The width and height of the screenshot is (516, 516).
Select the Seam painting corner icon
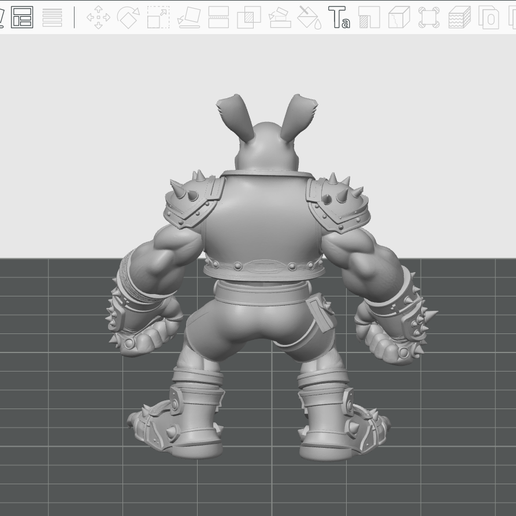tap(369, 17)
